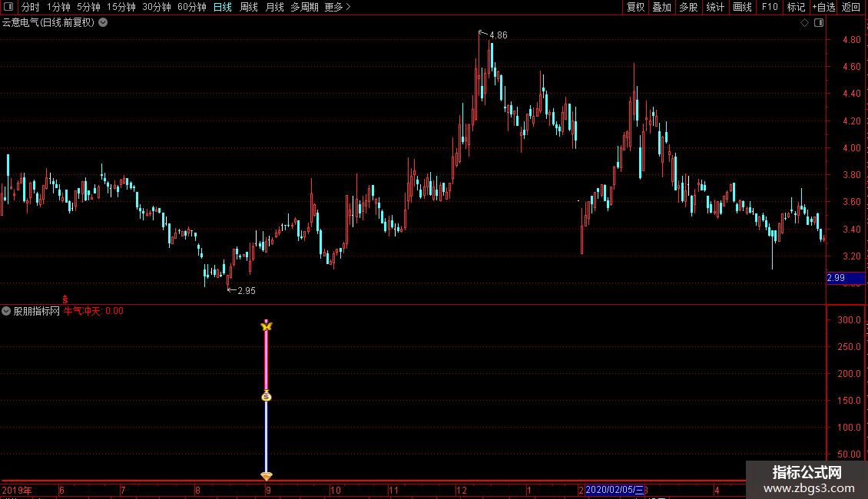Click the diamond icon in chart header

(804, 23)
